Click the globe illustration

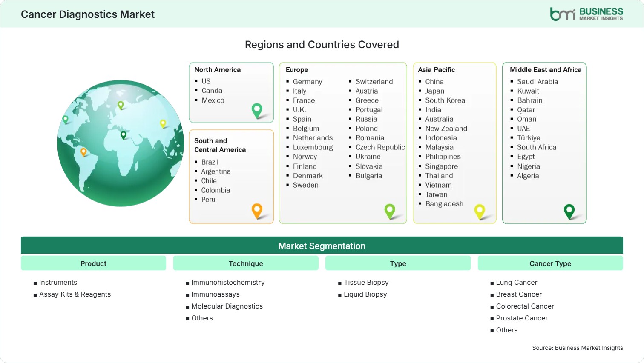point(121,143)
